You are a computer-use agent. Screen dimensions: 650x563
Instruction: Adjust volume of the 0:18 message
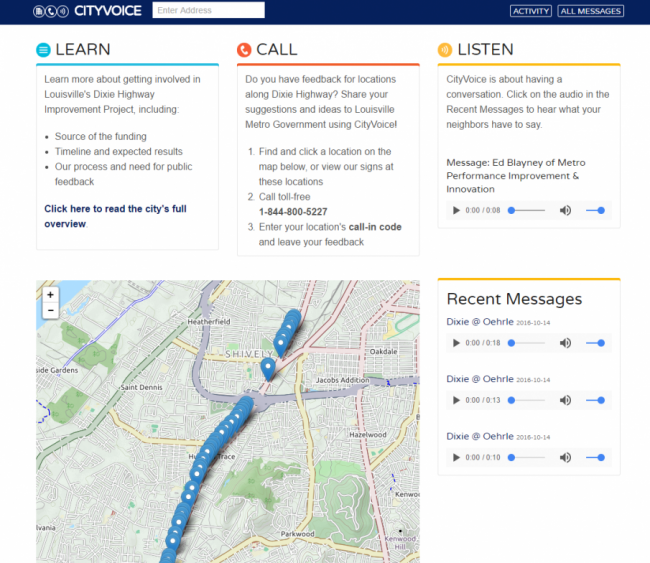pos(595,343)
